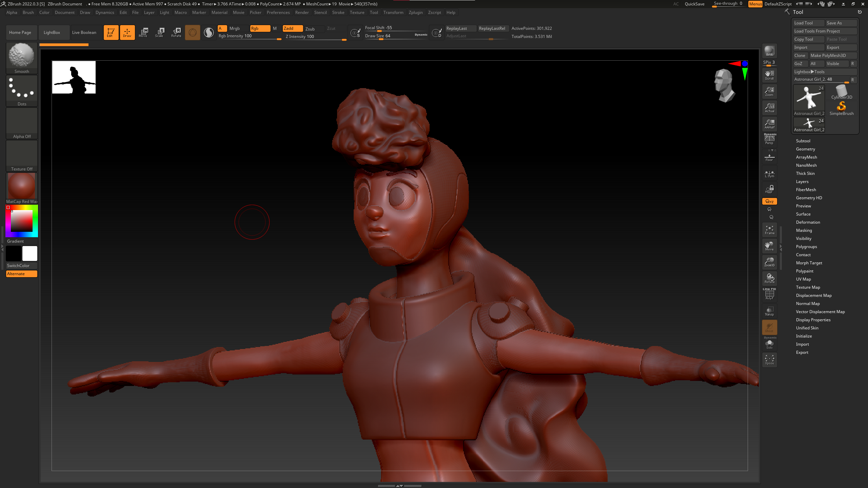This screenshot has width=868, height=488.
Task: Expand the Subtool section
Action: coord(803,141)
